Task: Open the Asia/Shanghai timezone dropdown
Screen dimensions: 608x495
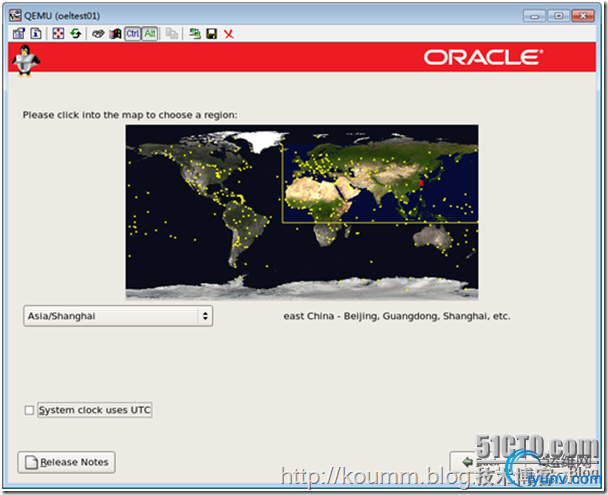Action: coord(118,316)
